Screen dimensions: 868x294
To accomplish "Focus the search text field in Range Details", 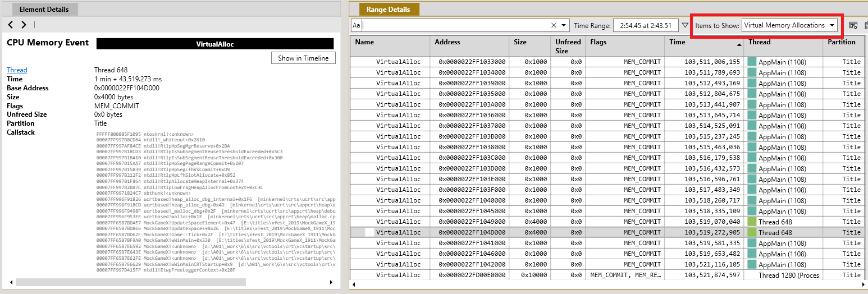I will point(455,25).
